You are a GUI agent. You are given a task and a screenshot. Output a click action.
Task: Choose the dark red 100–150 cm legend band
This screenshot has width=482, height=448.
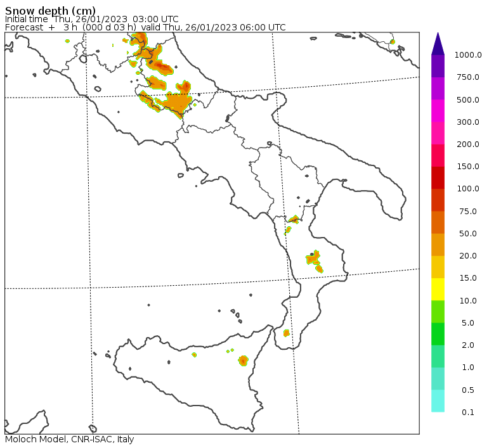pos(438,178)
